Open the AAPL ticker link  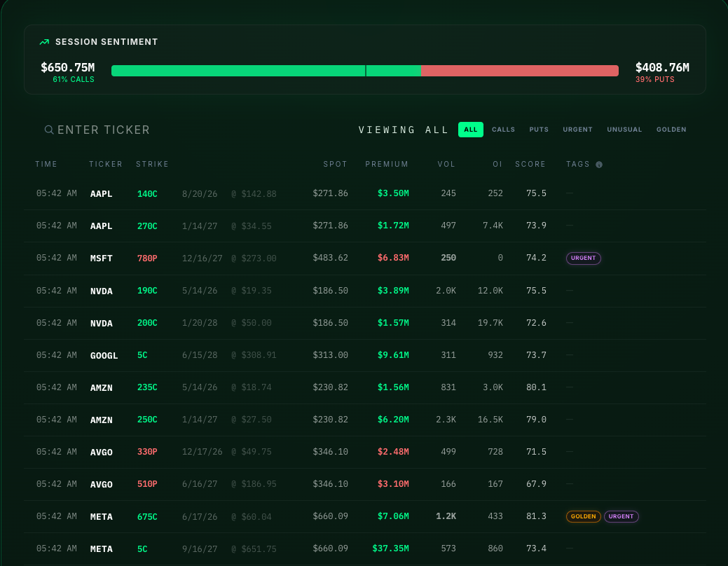point(102,193)
